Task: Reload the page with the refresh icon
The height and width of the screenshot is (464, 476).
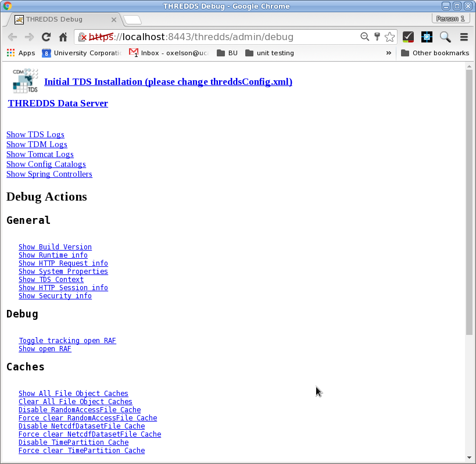Action: tap(46, 36)
